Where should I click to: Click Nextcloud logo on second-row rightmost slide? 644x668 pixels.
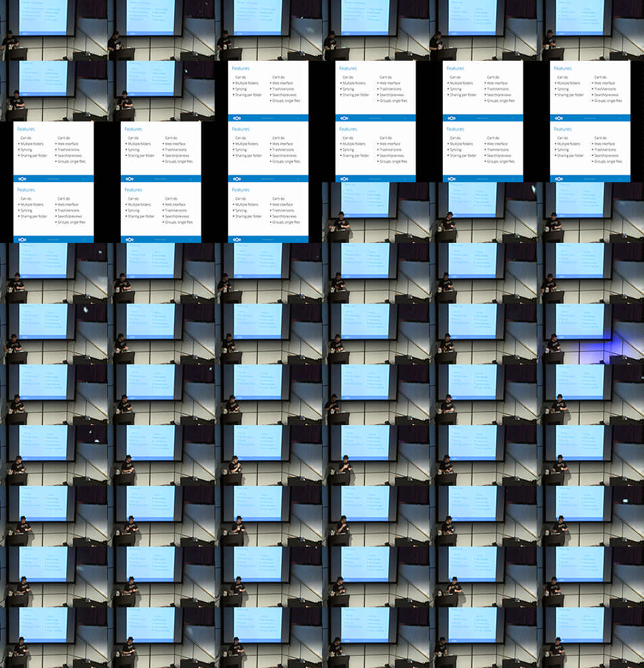pos(558,117)
